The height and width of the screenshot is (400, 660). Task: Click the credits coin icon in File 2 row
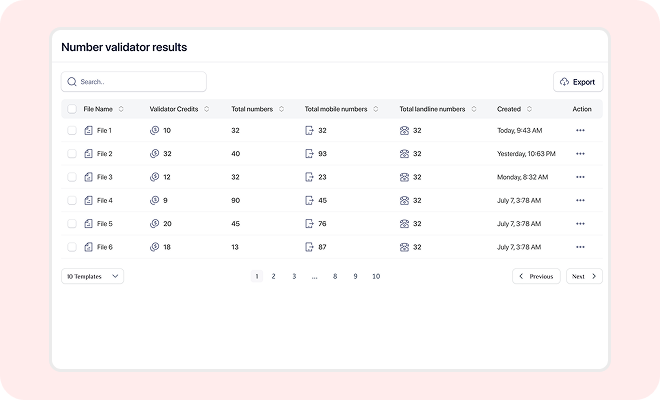pyautogui.click(x=154, y=154)
